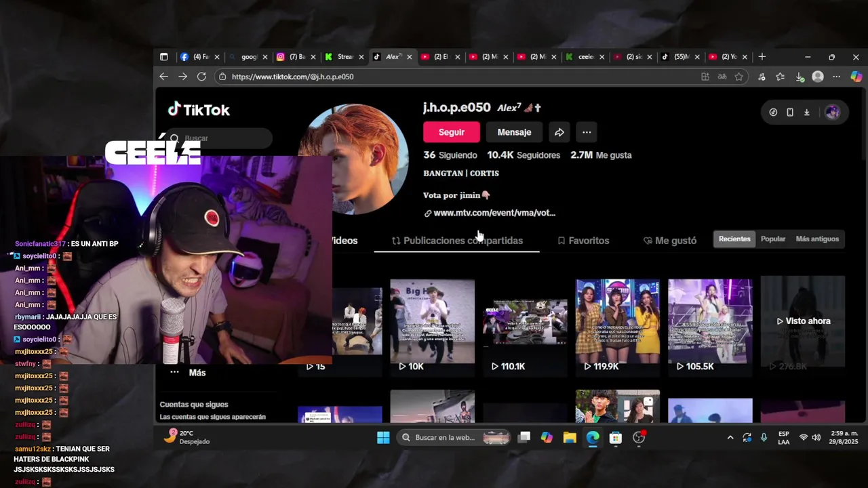The image size is (868, 488).
Task: Open video thumbnail with 110.1K views
Action: click(525, 327)
